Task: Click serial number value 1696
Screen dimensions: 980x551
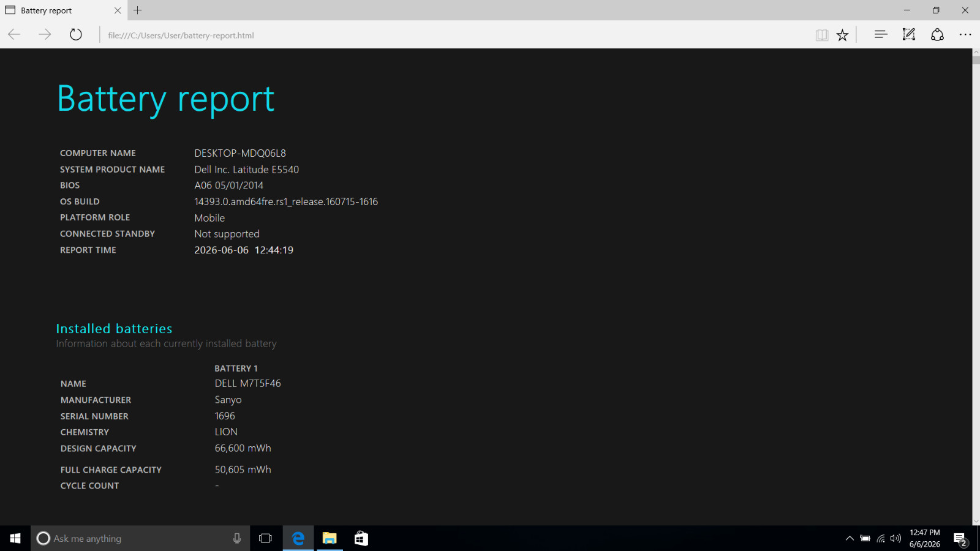Action: [x=225, y=416]
